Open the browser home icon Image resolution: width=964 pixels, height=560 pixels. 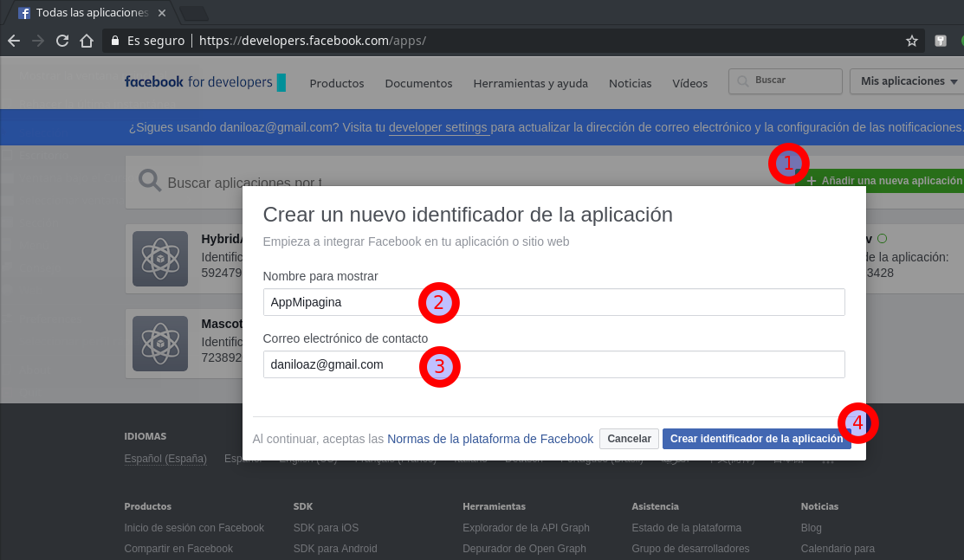tap(87, 41)
